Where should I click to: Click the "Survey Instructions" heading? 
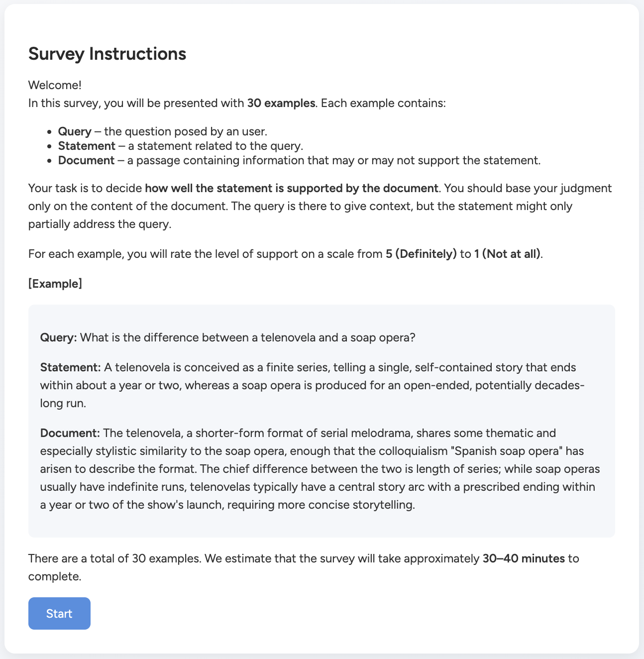point(107,54)
